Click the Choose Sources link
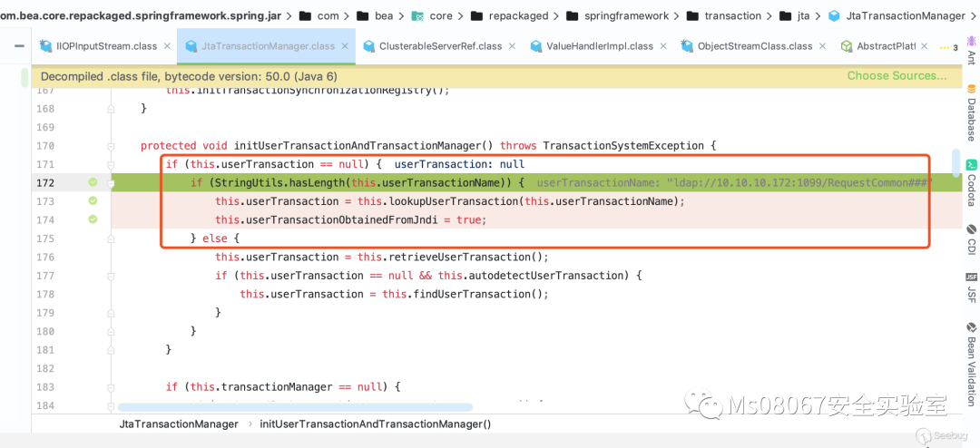This screenshot has width=980, height=448. click(x=897, y=75)
